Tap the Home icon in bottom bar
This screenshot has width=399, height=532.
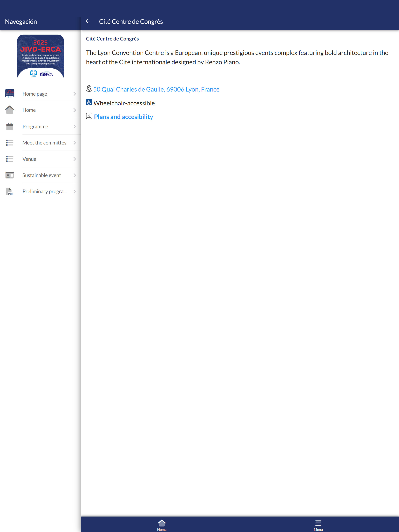[162, 523]
